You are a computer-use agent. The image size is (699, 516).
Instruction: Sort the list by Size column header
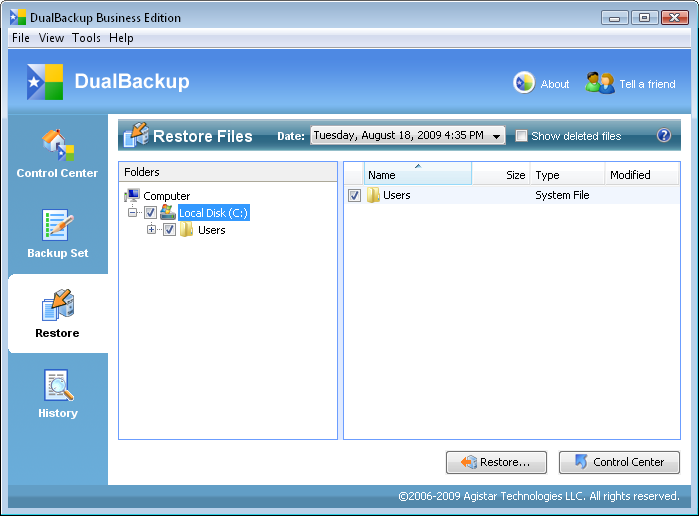[501, 173]
